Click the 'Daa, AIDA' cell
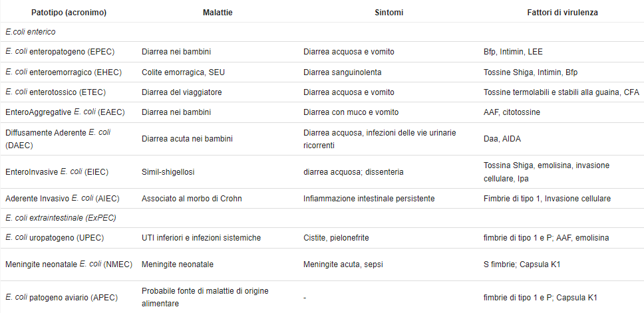The width and height of the screenshot is (644, 313). [x=502, y=139]
